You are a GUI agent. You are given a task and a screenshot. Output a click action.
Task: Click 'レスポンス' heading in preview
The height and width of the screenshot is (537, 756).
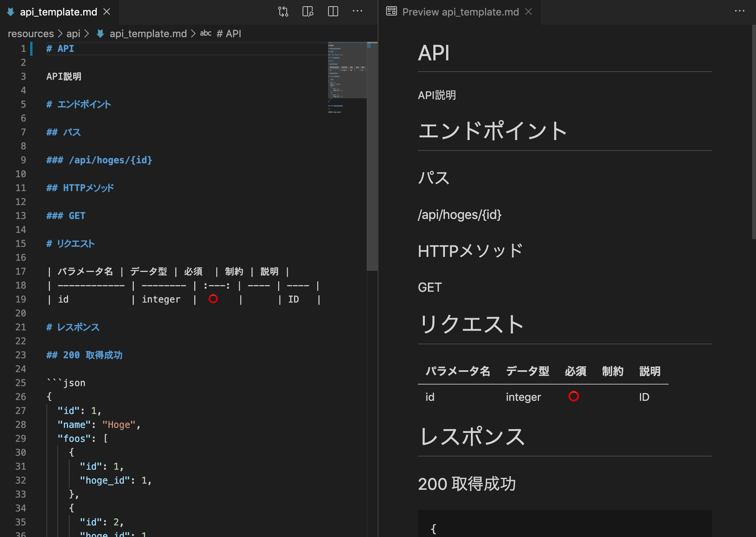tap(472, 436)
